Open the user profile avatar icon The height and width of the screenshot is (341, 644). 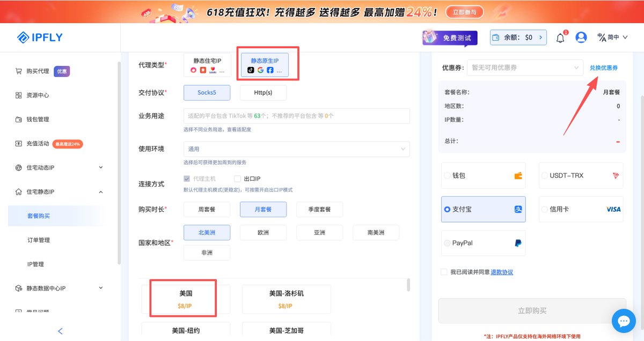click(581, 38)
